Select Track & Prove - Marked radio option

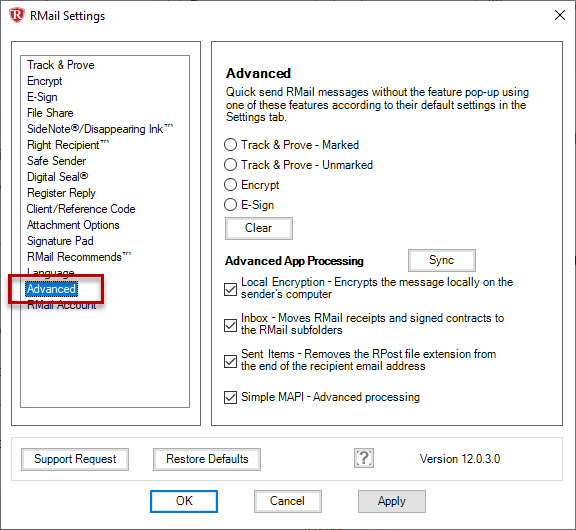point(230,145)
